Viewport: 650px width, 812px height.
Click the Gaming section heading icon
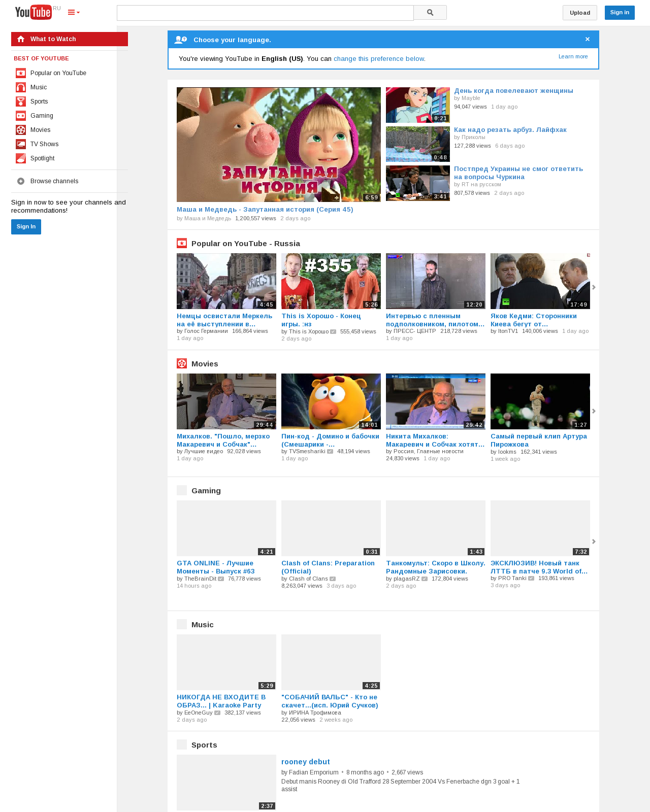[x=182, y=490]
